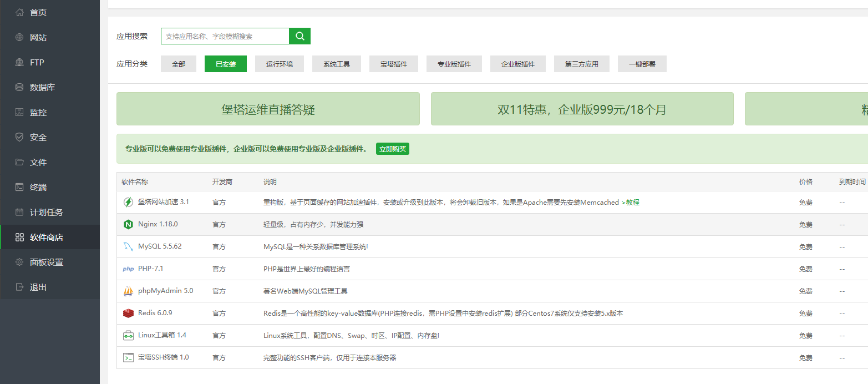Open Redis 6.0.9 software name
This screenshot has width=868, height=384.
click(x=155, y=313)
